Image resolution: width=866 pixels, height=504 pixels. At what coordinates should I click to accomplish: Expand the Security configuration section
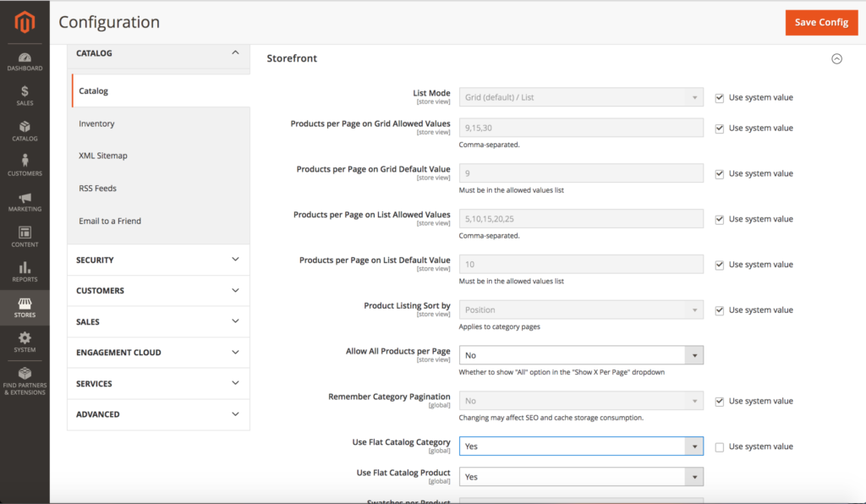(x=158, y=260)
